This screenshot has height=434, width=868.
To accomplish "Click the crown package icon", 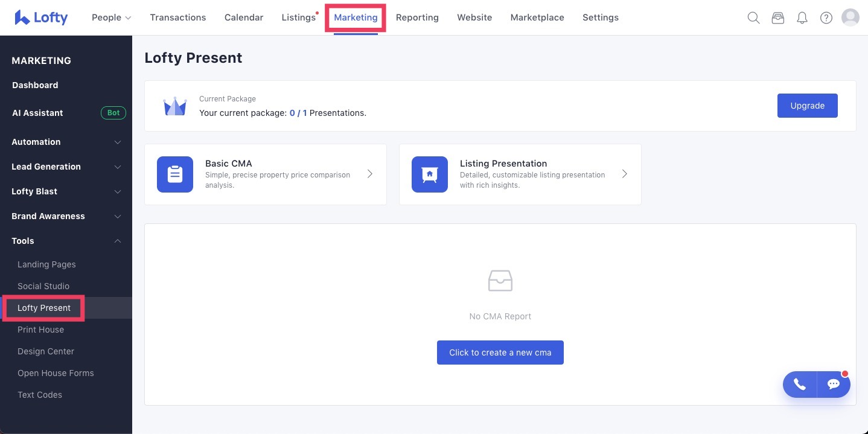I will tap(175, 106).
